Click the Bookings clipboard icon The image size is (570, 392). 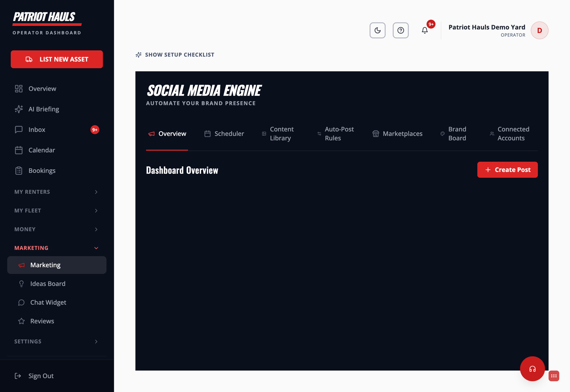(19, 171)
